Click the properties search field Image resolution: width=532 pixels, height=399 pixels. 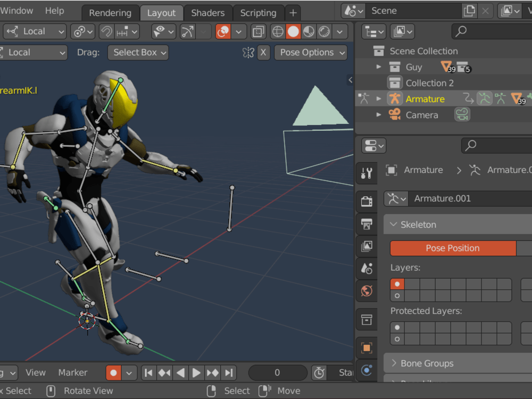point(497,146)
